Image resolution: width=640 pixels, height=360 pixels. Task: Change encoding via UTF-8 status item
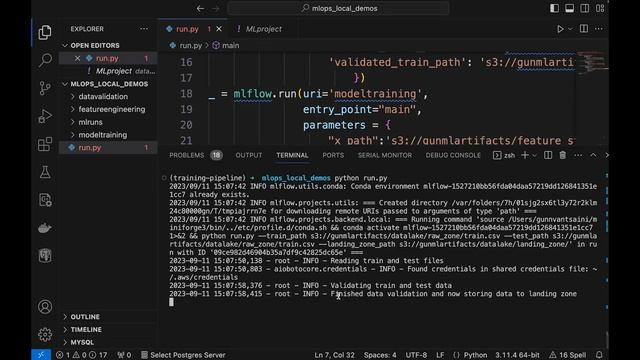[416, 355]
